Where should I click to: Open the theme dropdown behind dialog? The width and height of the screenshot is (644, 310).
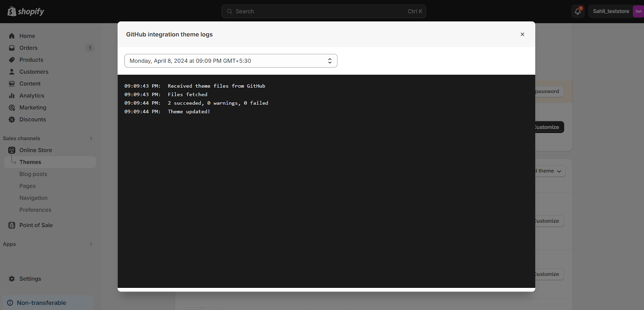(x=550, y=171)
